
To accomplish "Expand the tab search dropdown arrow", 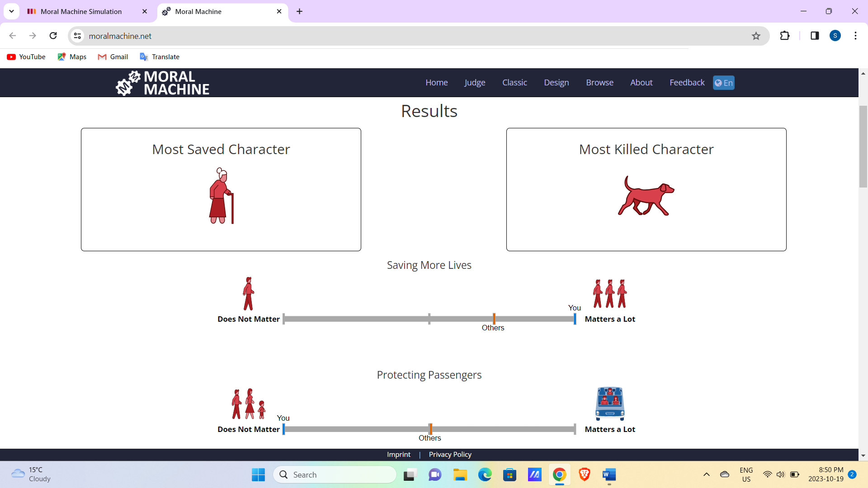I will pos(11,11).
